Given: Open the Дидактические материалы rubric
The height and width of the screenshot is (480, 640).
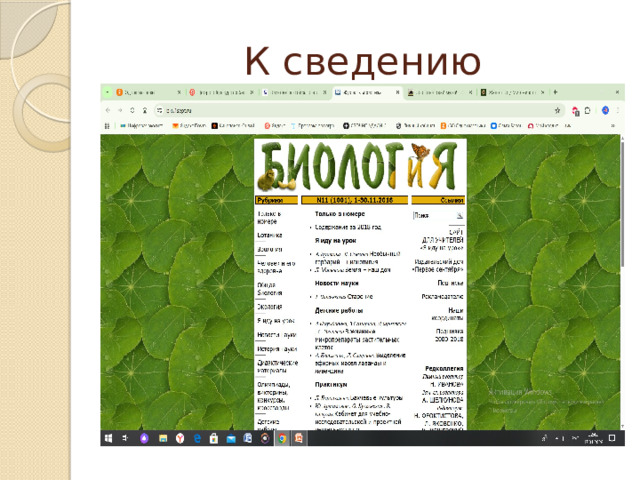Looking at the screenshot, I should click(x=278, y=367).
